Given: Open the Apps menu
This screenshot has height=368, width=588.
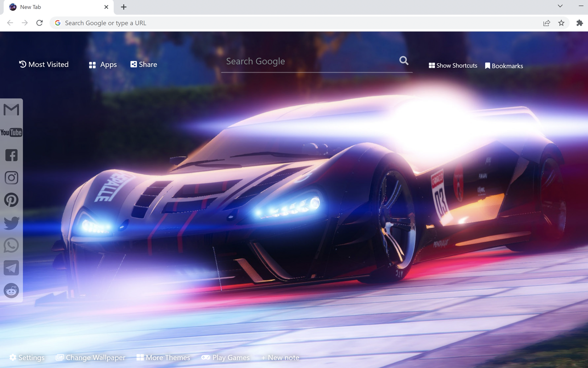Looking at the screenshot, I should [x=103, y=65].
